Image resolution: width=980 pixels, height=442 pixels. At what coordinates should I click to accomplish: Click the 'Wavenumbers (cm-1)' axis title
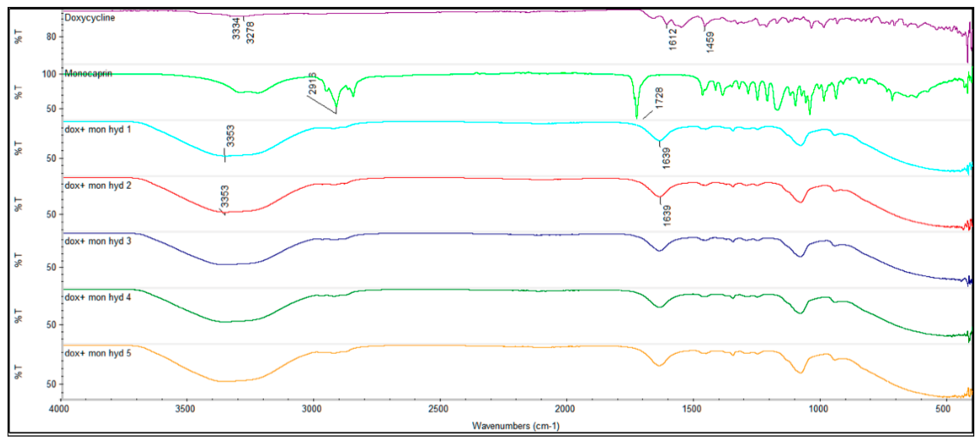click(516, 426)
